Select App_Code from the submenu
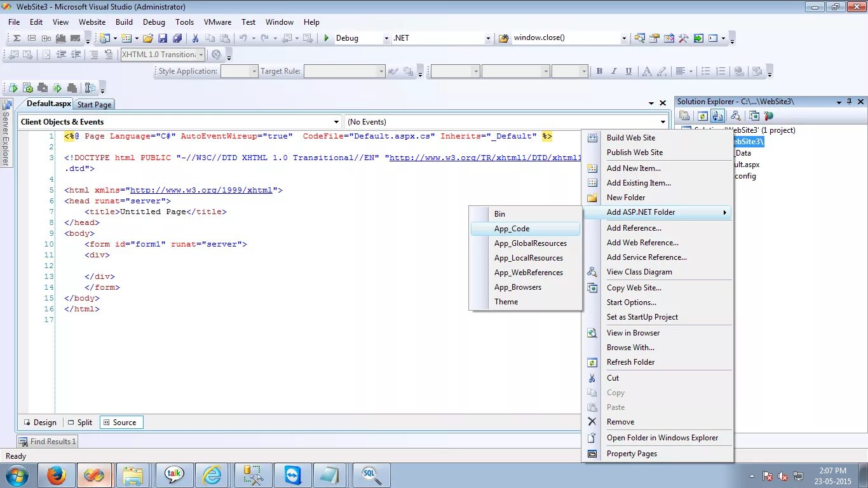Viewport: 868px width, 488px height. pos(526,229)
